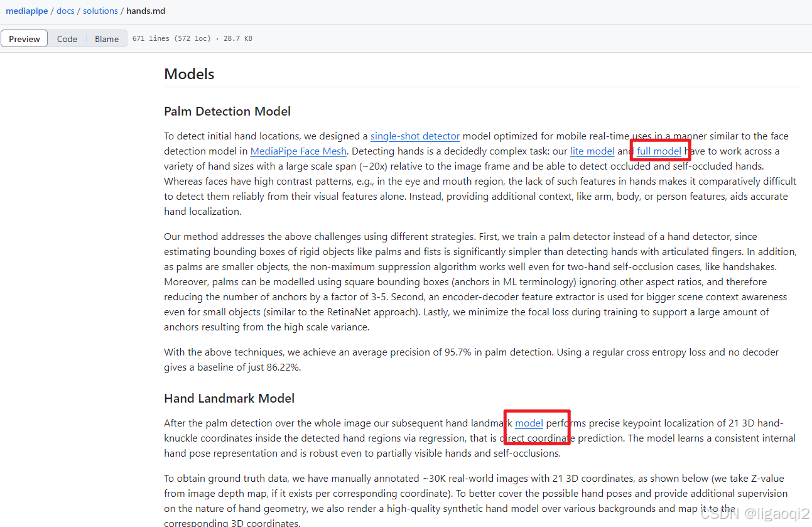Click the Palm Detection Model heading
This screenshot has width=812, height=527.
coord(227,111)
